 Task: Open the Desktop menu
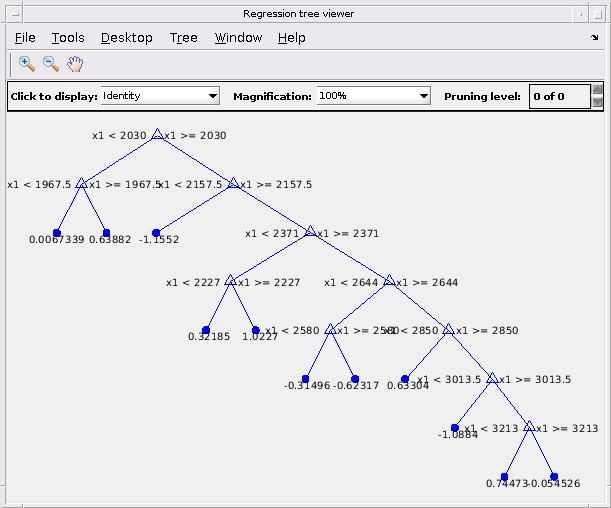pyautogui.click(x=127, y=38)
